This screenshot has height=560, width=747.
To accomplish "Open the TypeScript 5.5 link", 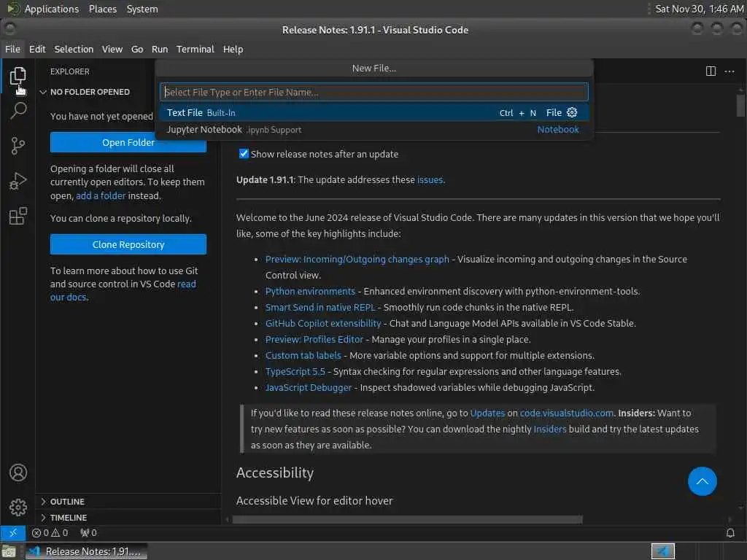I will tap(295, 371).
